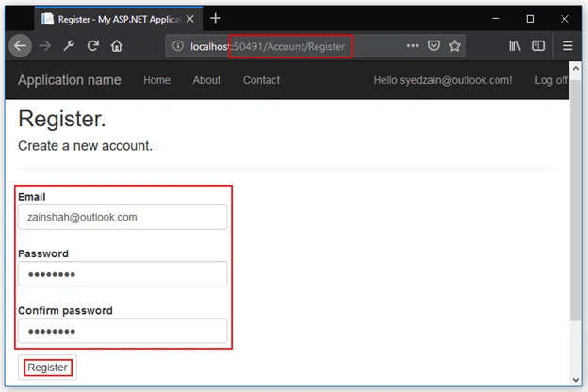Toggle the sidebar view icon

[538, 46]
